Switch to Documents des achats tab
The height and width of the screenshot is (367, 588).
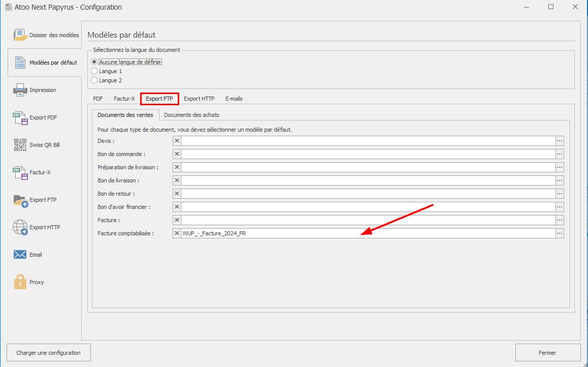click(x=191, y=115)
